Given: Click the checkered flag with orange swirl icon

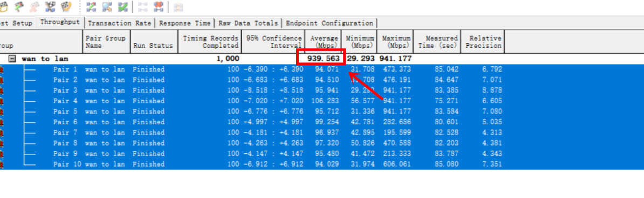Looking at the screenshot, I should click(x=66, y=6).
